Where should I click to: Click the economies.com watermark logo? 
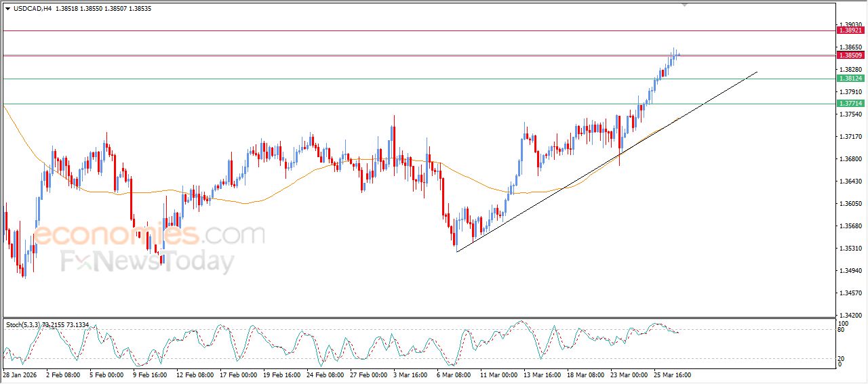pyautogui.click(x=148, y=235)
